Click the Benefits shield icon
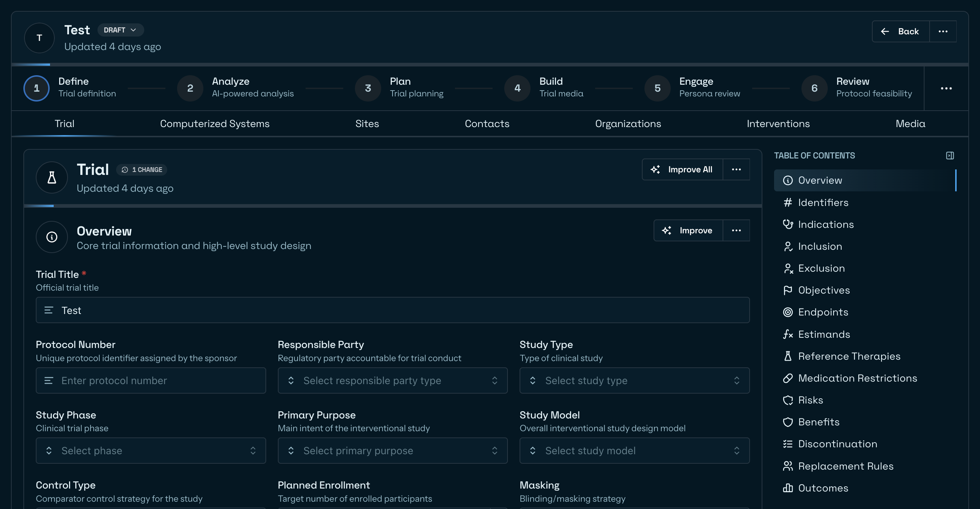The width and height of the screenshot is (980, 509). tap(788, 422)
